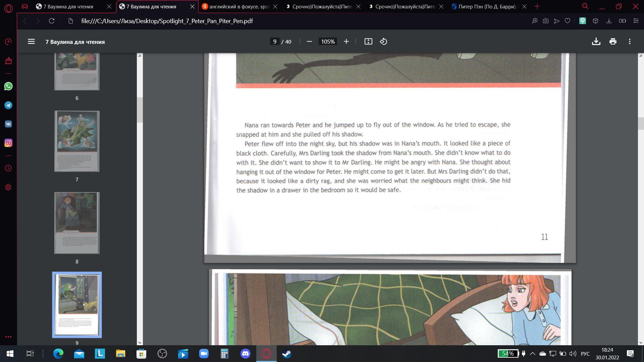Screen dimensions: 644x362
Task: Go back to previous page
Action: pyautogui.click(x=24, y=21)
